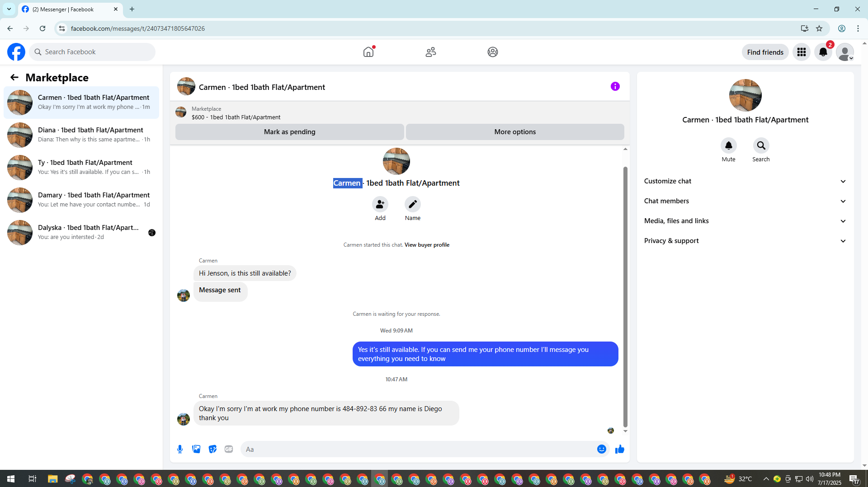Attach a photo file icon
Viewport: 868px width, 487px height.
196,449
